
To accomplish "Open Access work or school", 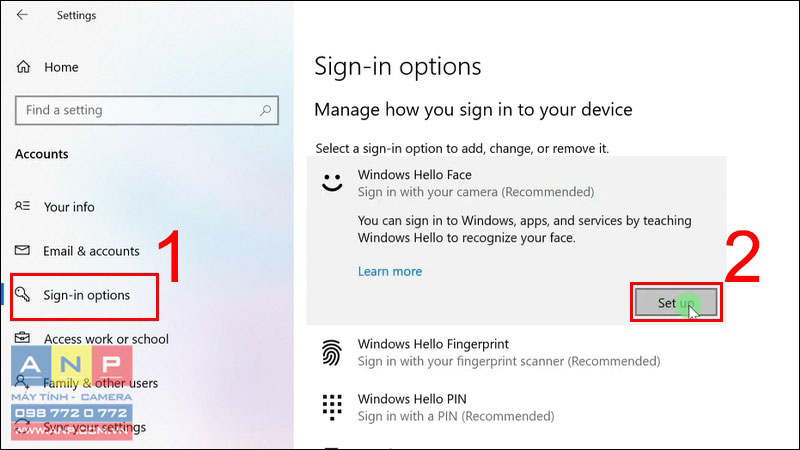I will pyautogui.click(x=106, y=339).
